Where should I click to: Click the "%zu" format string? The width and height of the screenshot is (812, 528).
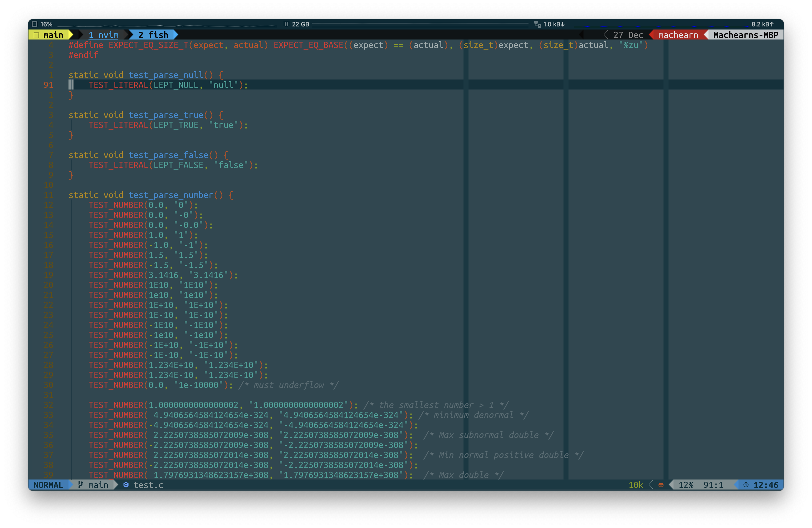coord(631,45)
